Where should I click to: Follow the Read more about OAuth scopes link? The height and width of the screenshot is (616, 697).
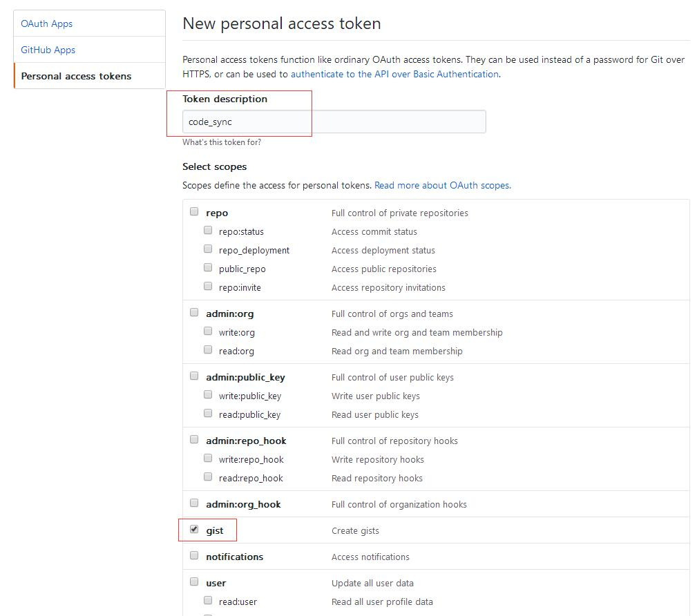point(442,185)
